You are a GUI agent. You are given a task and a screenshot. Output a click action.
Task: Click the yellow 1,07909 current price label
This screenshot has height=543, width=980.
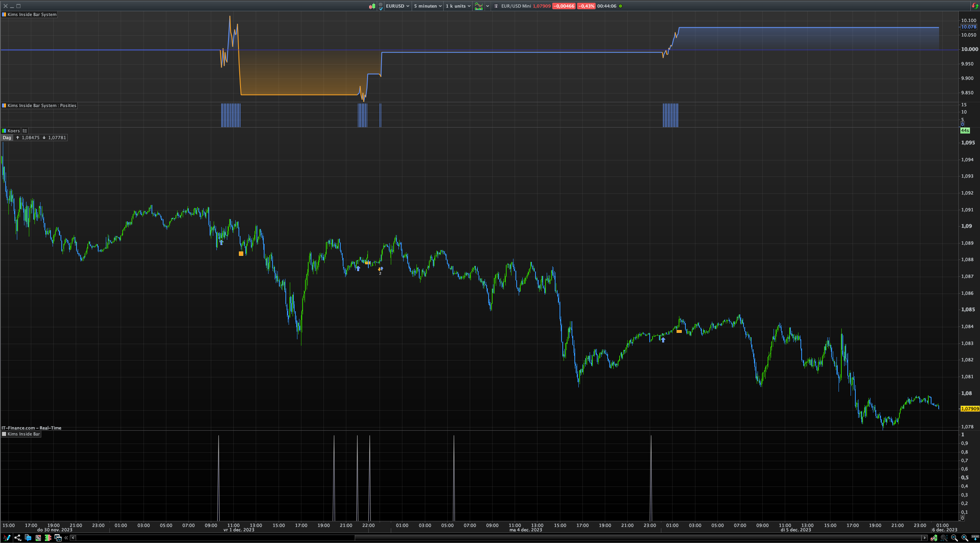point(970,409)
